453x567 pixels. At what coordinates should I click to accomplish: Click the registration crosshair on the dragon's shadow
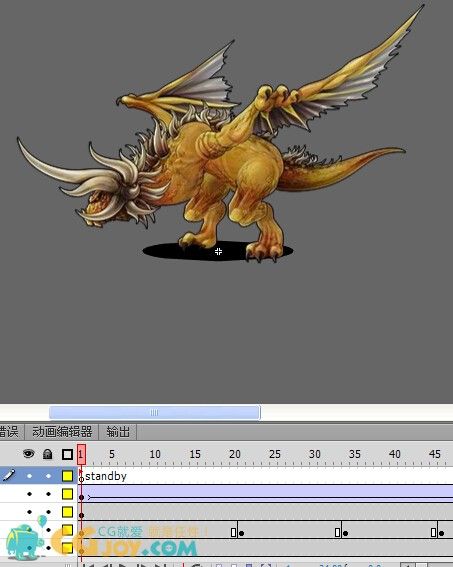click(x=218, y=251)
